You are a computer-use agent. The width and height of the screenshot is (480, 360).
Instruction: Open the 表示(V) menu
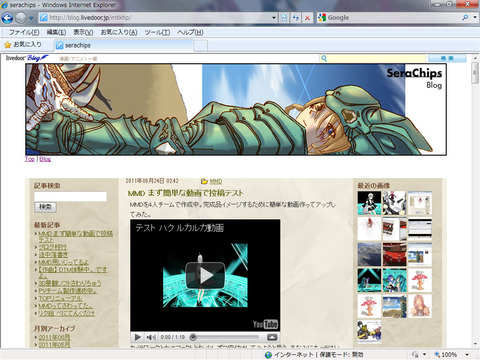pos(83,32)
